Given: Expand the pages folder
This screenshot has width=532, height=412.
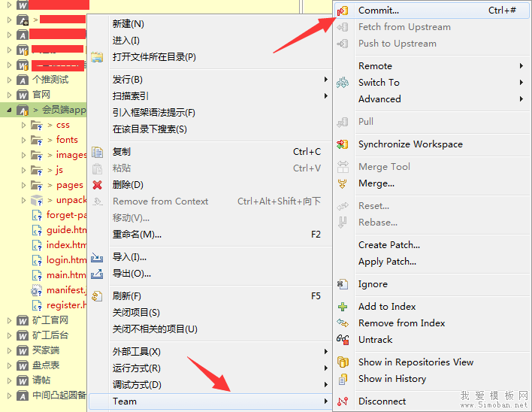Looking at the screenshot, I should 23,185.
